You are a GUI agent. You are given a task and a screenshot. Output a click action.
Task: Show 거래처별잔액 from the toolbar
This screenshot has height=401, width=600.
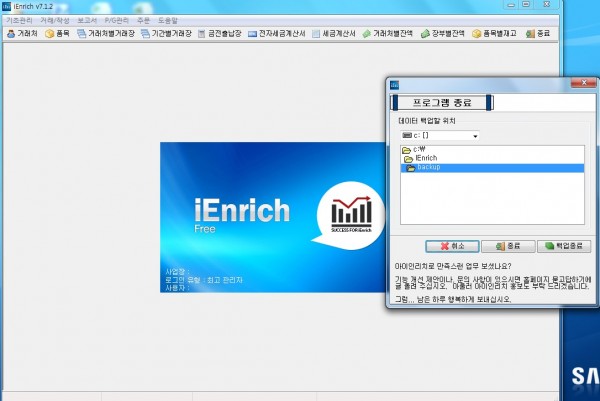(388, 33)
